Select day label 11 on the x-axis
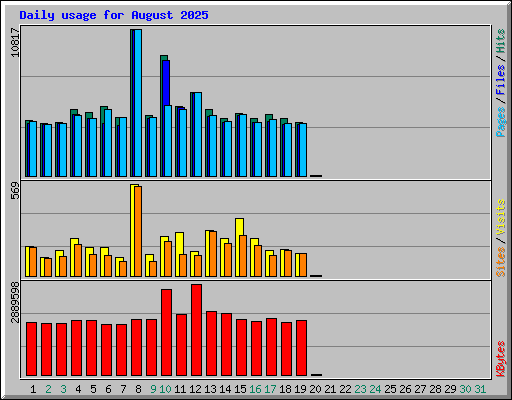This screenshot has height=400, width=512. pyautogui.click(x=180, y=389)
